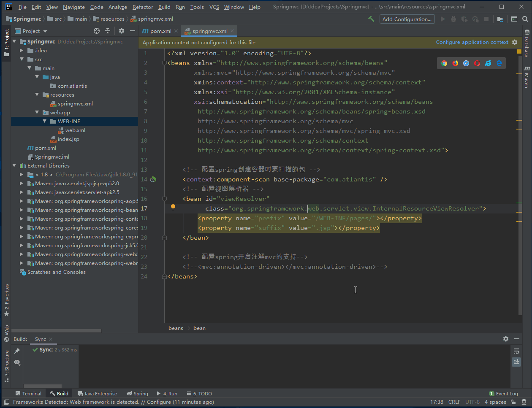Image resolution: width=532 pixels, height=408 pixels.
Task: Open the Database tool window
Action: 527,43
